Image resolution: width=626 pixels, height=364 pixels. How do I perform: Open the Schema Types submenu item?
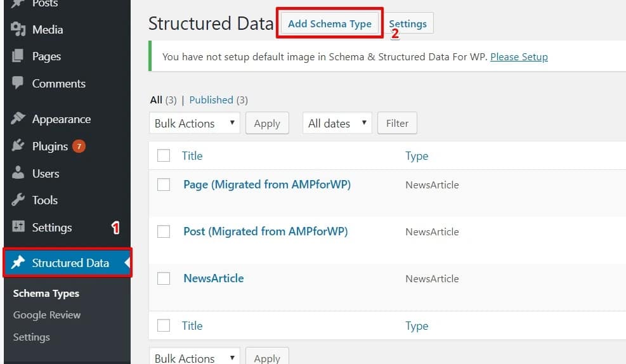tap(46, 294)
